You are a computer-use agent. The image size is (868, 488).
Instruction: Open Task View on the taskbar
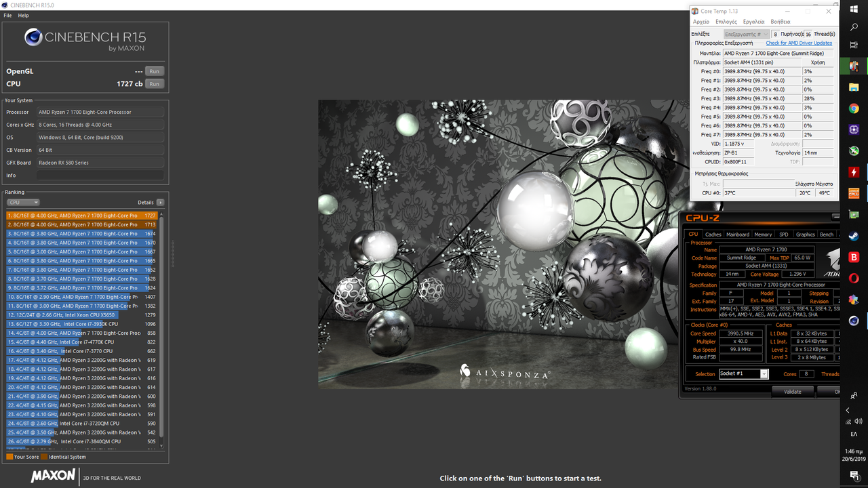pyautogui.click(x=854, y=44)
